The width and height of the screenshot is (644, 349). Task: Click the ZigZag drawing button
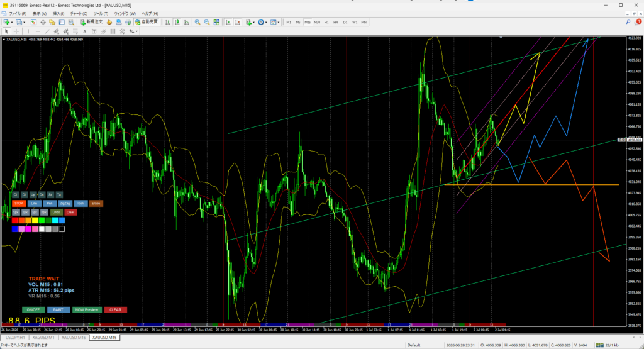[65, 203]
